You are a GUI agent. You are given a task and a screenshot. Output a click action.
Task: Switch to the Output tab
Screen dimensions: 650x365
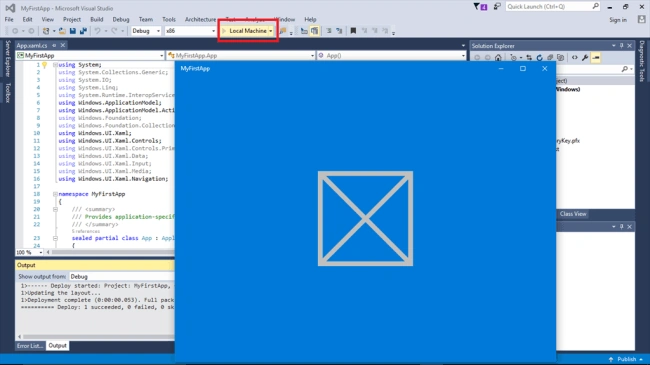click(57, 346)
